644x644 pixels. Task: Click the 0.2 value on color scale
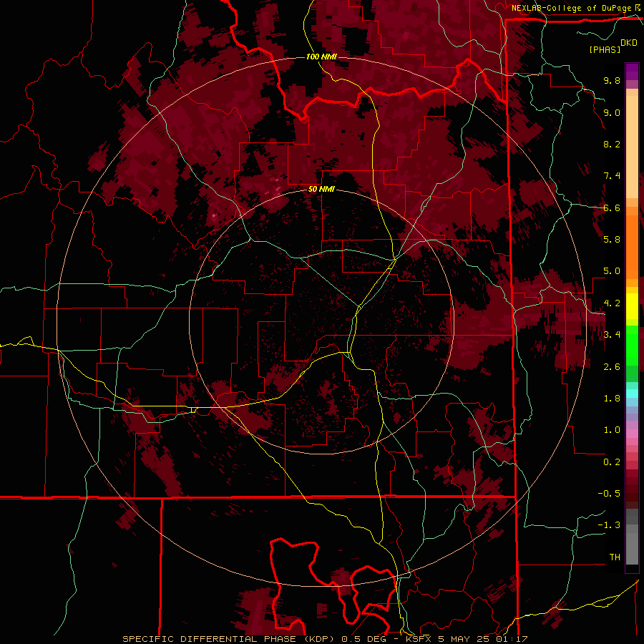pos(612,462)
